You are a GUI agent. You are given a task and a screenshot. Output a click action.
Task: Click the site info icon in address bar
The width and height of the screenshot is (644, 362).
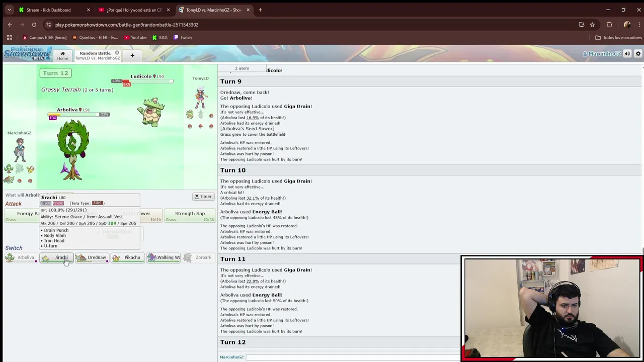coord(48,25)
